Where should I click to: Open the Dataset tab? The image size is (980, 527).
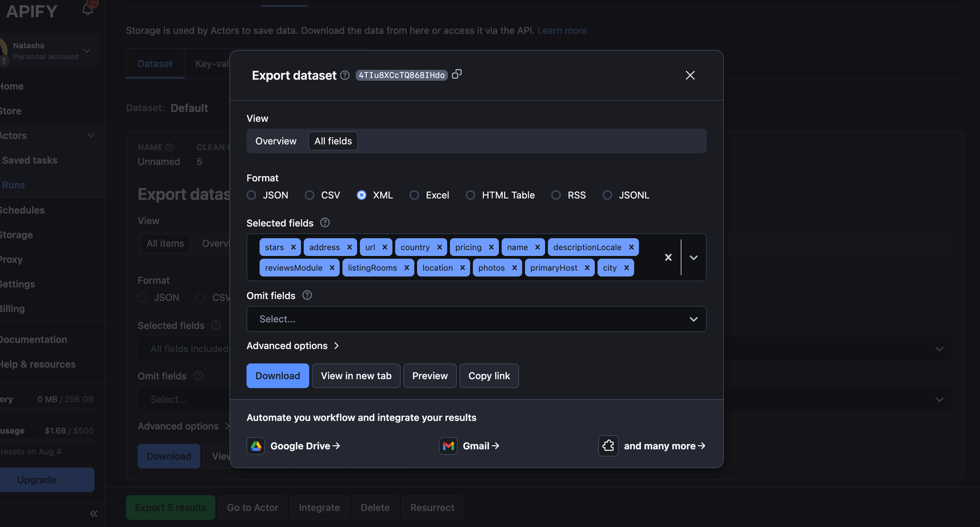(x=155, y=63)
